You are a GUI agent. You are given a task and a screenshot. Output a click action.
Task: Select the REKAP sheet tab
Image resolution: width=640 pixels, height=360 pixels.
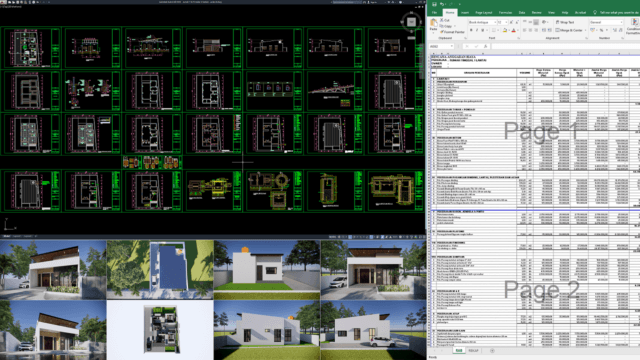(473, 351)
